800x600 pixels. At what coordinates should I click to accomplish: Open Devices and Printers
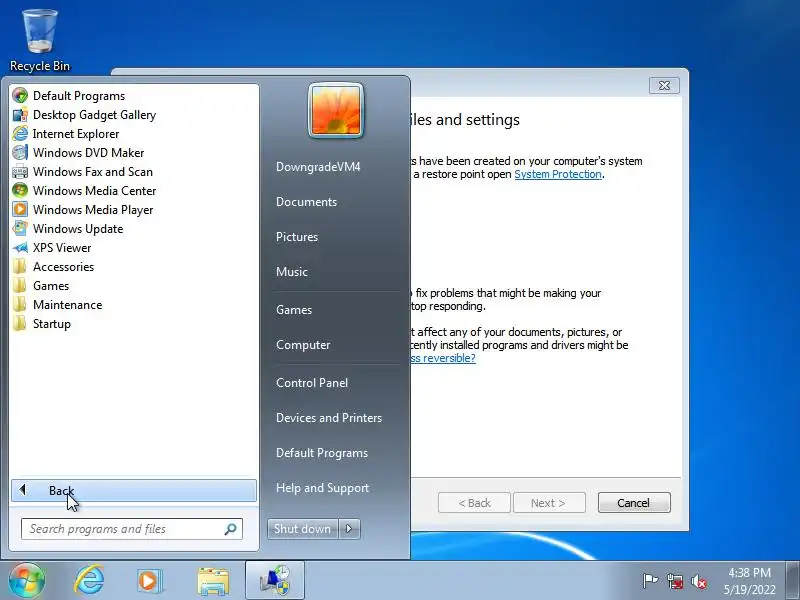click(x=329, y=417)
